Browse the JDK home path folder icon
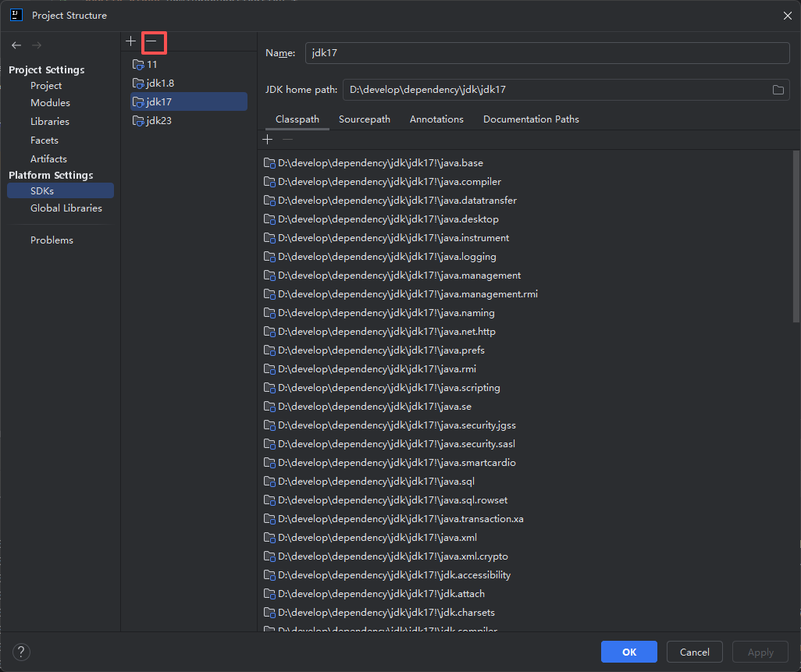The image size is (801, 672). tap(778, 90)
